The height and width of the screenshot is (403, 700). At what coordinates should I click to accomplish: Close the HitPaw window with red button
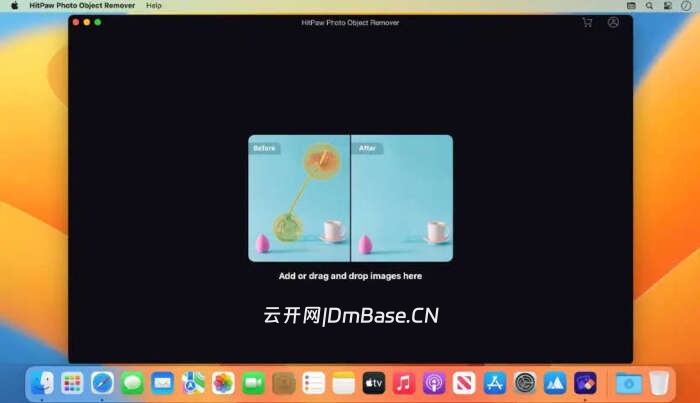point(76,22)
